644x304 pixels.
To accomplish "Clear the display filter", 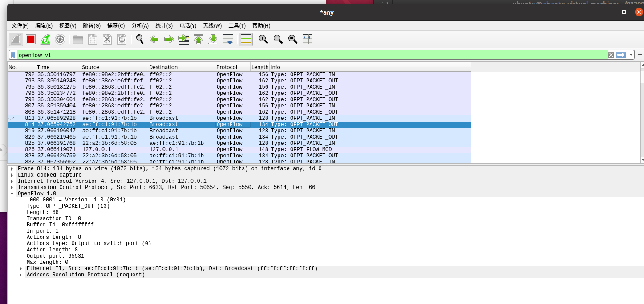I will pos(611,55).
